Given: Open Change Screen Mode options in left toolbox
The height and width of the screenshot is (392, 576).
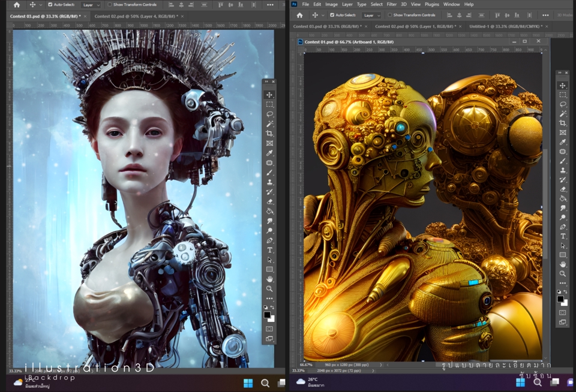Looking at the screenshot, I should coord(269,339).
